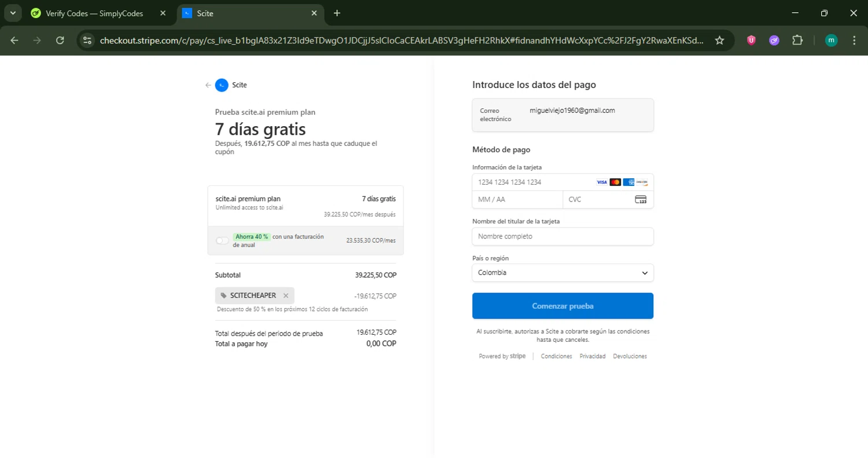
Task: Click the Visa card icon
Action: (x=602, y=182)
